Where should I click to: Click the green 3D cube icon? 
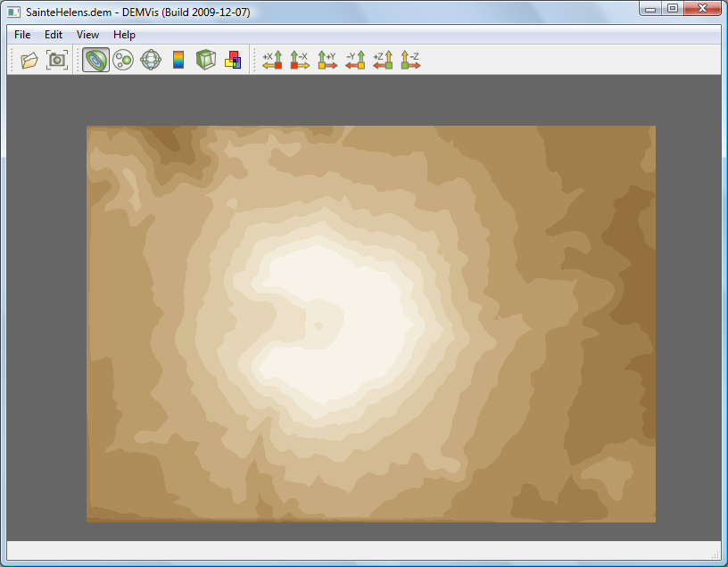pyautogui.click(x=206, y=61)
